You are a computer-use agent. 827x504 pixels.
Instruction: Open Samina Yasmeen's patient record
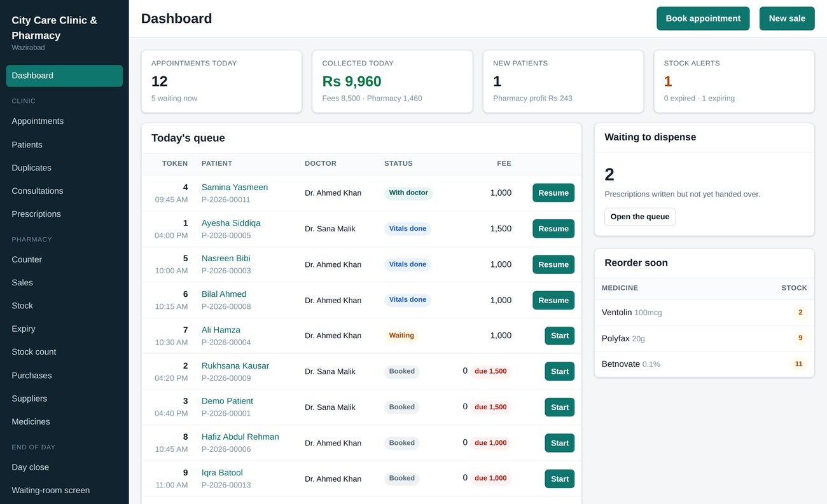point(235,187)
